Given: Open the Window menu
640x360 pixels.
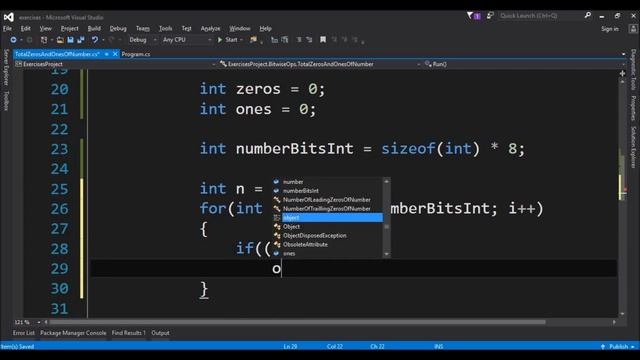Looking at the screenshot, I should (x=240, y=29).
